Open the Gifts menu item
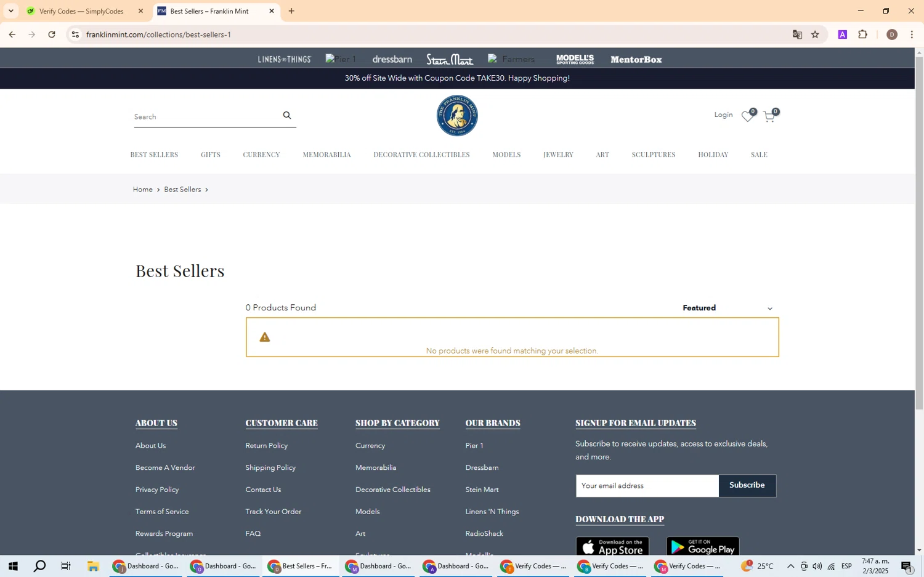924x577 pixels. (x=211, y=155)
